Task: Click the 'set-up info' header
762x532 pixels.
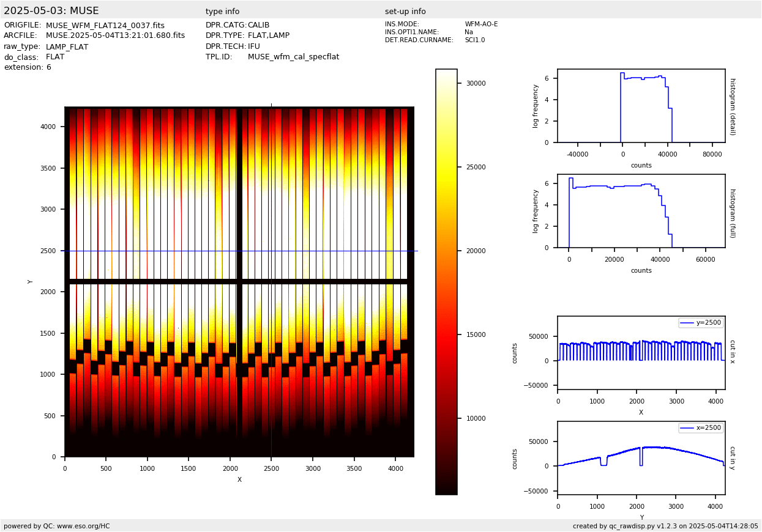Action: tap(405, 12)
